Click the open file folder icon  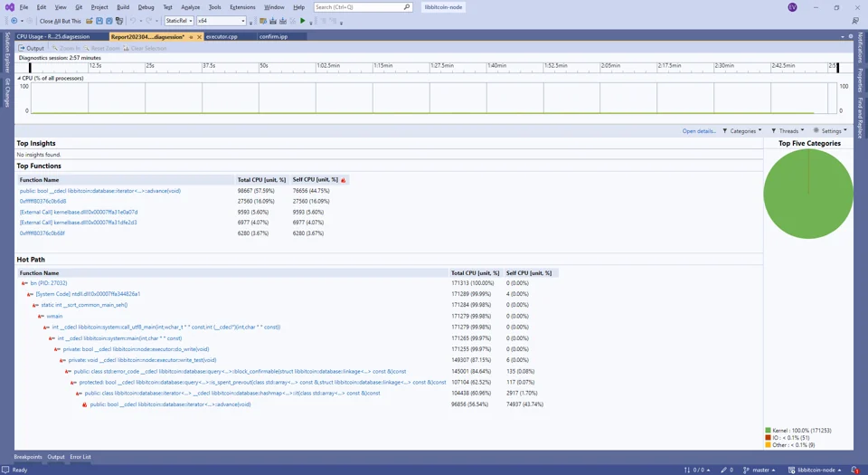(x=90, y=21)
